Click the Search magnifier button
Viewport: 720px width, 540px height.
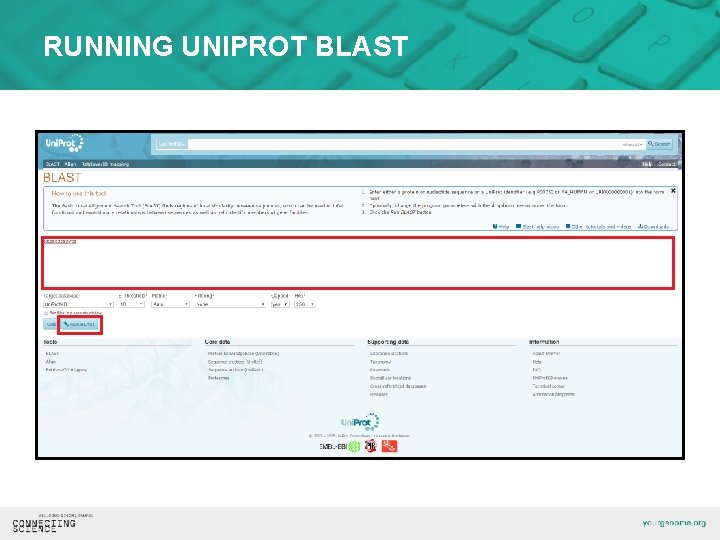point(659,144)
